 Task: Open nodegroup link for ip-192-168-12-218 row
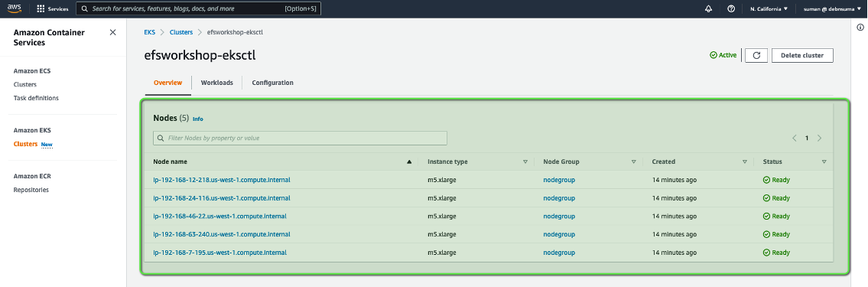[x=559, y=180]
